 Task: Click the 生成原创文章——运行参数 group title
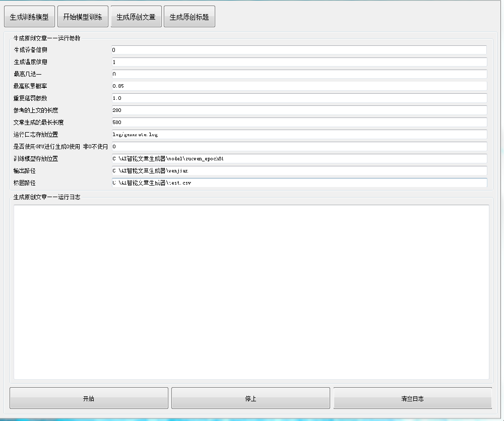click(47, 38)
